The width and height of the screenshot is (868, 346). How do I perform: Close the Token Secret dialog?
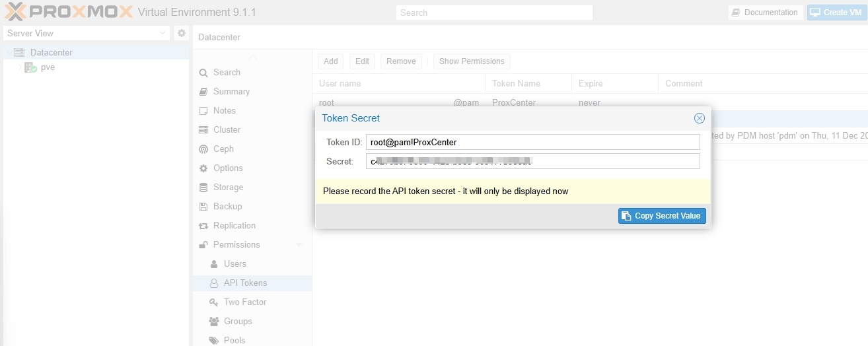[x=699, y=118]
